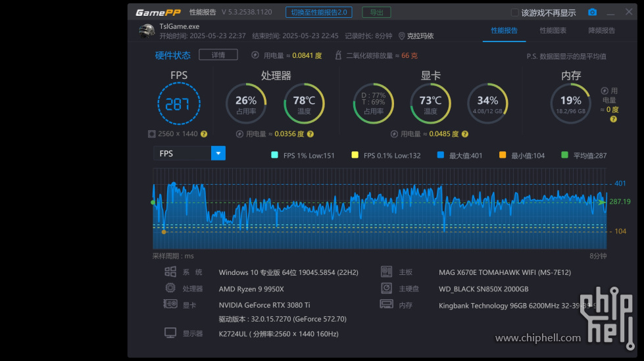Click the CPU 78℃ temperature gauge
Image resolution: width=644 pixels, height=361 pixels.
coord(304,103)
